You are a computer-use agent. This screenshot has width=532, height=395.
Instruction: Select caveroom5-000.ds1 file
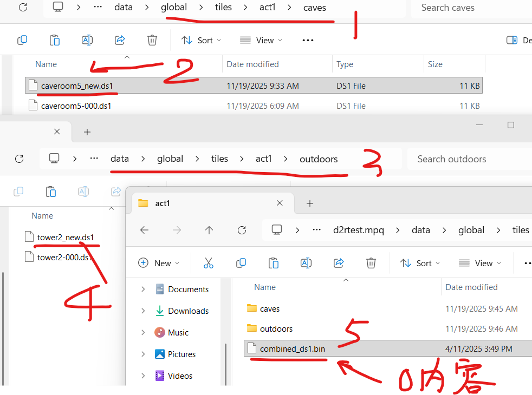[254, 106]
